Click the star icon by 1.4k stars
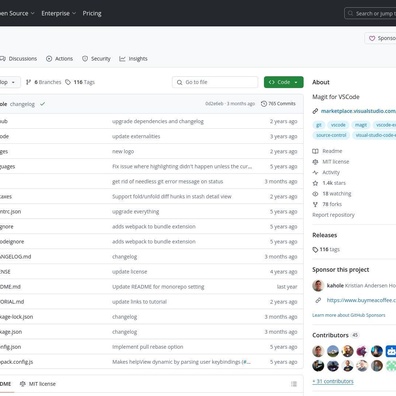This screenshot has height=396, width=396. (x=315, y=183)
